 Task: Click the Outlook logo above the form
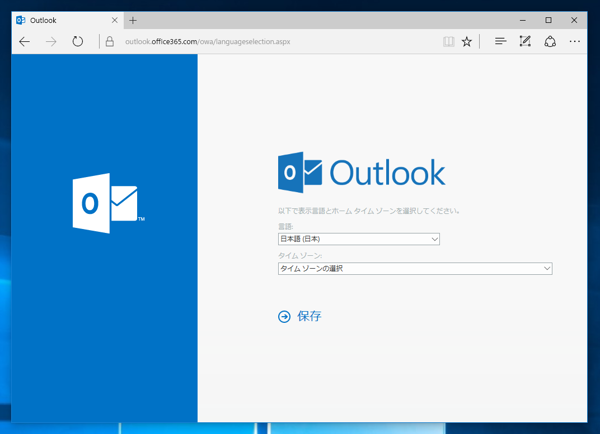click(362, 173)
